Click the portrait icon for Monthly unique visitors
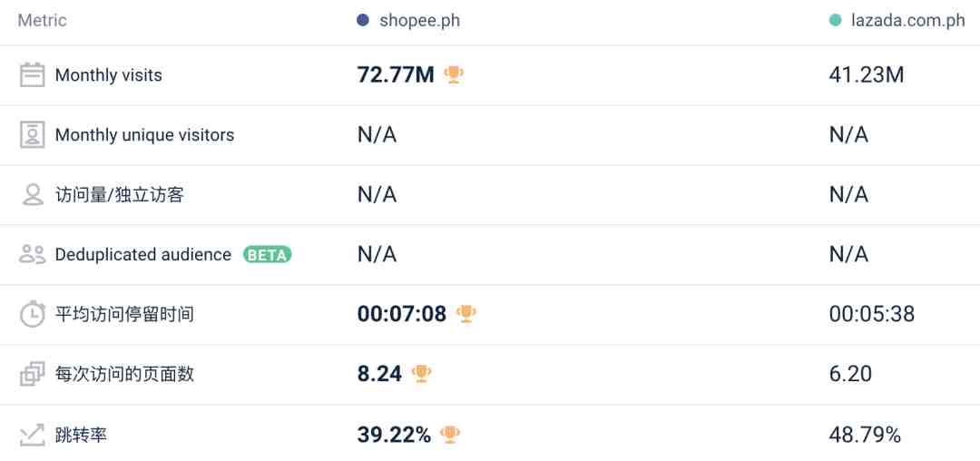Viewport: 980px width, 461px height. (x=32, y=135)
